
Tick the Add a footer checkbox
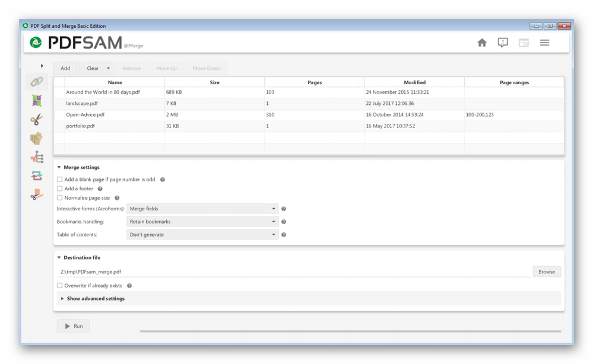(59, 189)
